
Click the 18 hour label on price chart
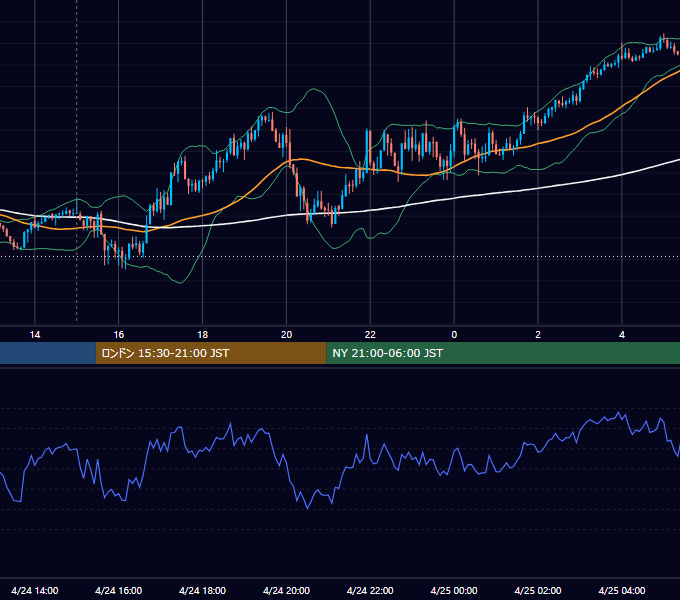point(203,334)
